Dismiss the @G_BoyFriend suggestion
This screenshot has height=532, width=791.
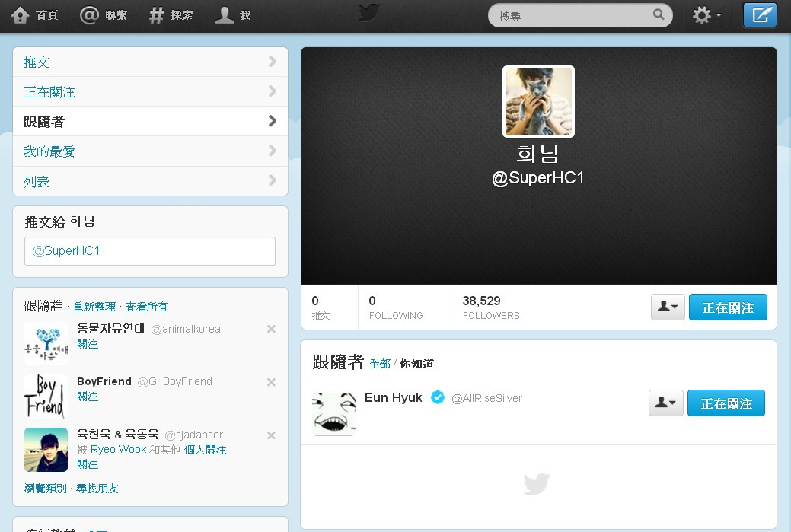click(271, 382)
